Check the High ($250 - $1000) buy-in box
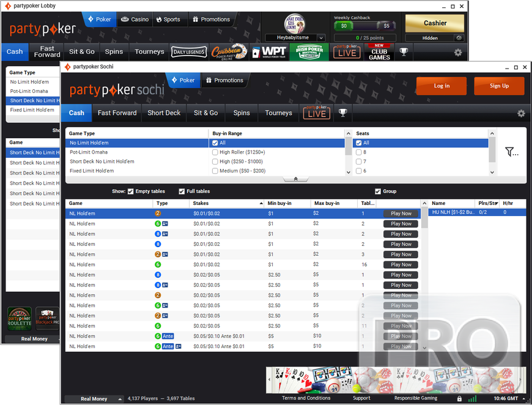Screen dimensions: 532x405 tap(215, 162)
